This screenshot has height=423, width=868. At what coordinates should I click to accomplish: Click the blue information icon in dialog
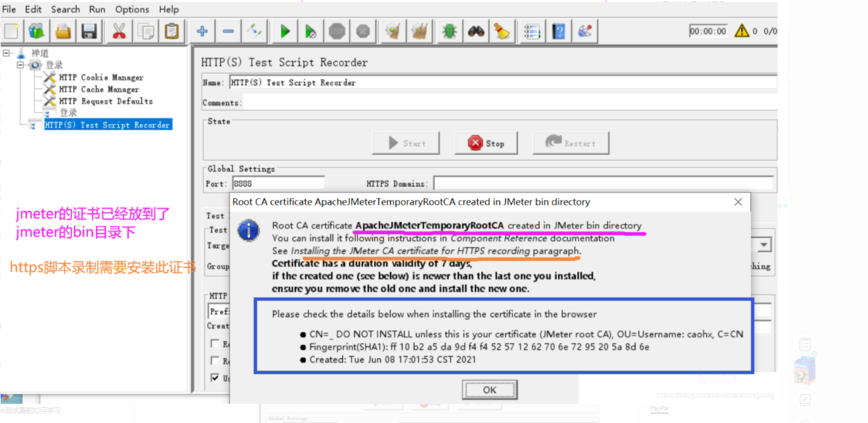(x=249, y=230)
